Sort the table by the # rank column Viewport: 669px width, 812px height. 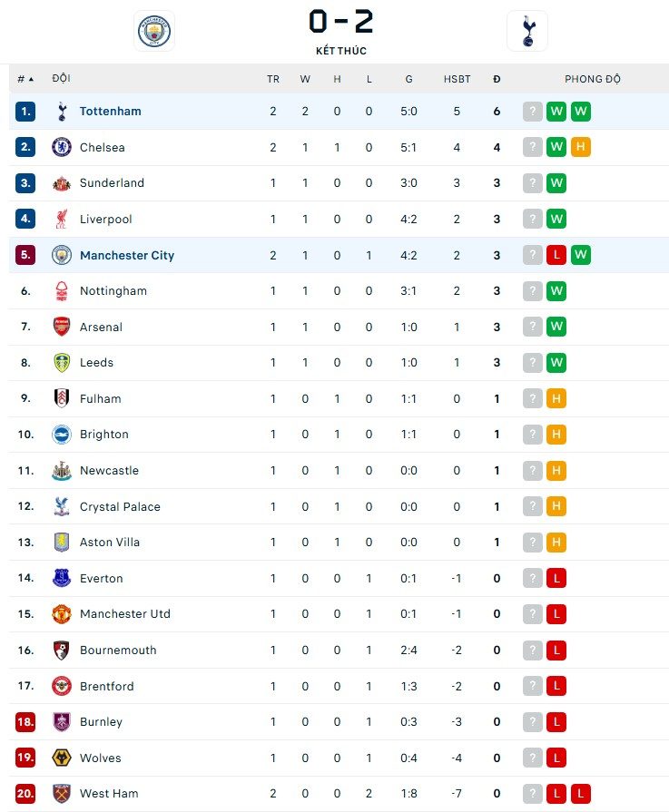point(25,79)
